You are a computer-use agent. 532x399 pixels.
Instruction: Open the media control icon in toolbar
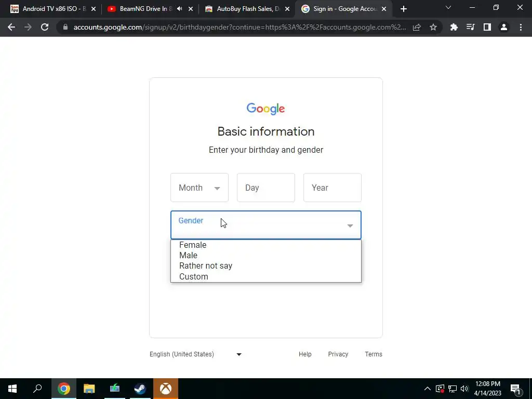pyautogui.click(x=471, y=27)
